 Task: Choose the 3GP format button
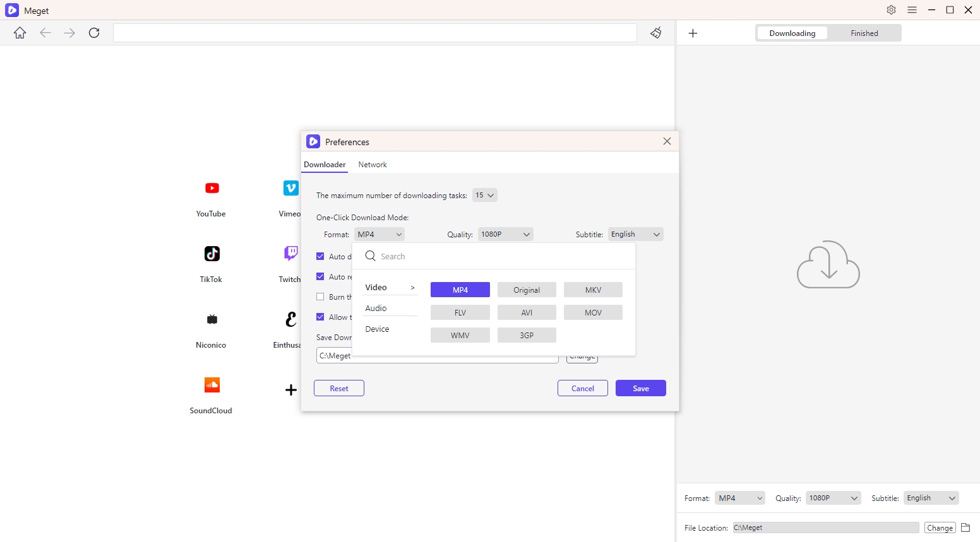(x=527, y=335)
